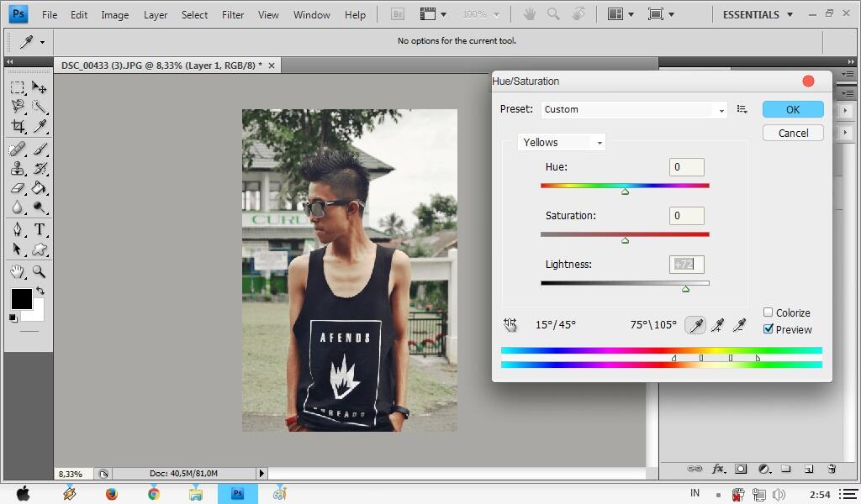Create a new layer
This screenshot has height=504, width=861.
point(809,469)
